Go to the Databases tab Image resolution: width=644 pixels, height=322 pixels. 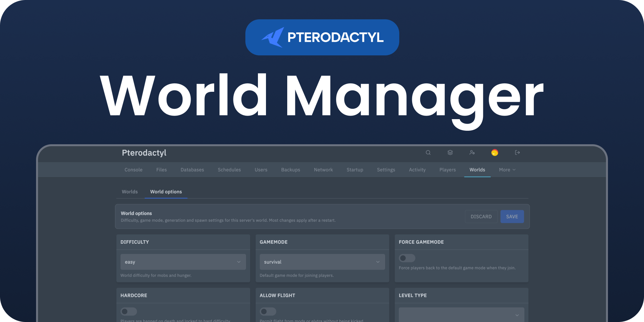[192, 170]
